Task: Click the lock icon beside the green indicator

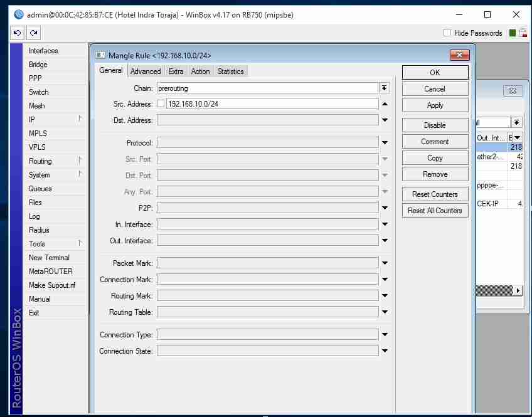Action: 523,33
